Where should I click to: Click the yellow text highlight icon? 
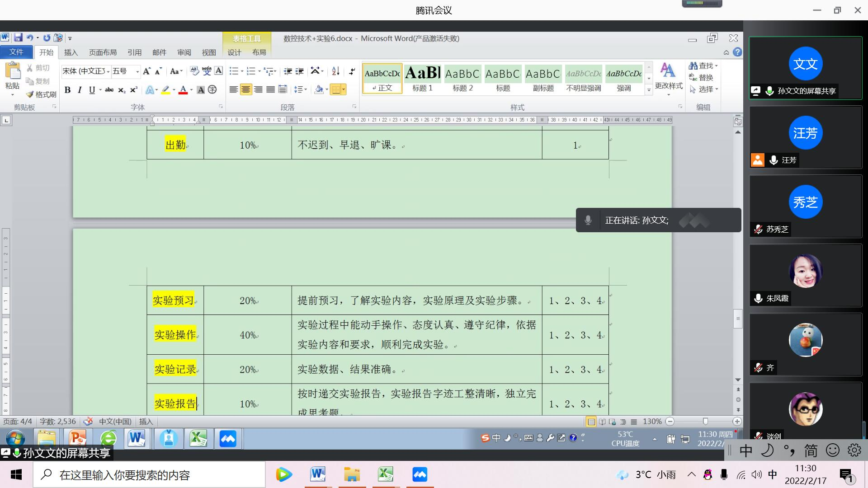point(166,90)
